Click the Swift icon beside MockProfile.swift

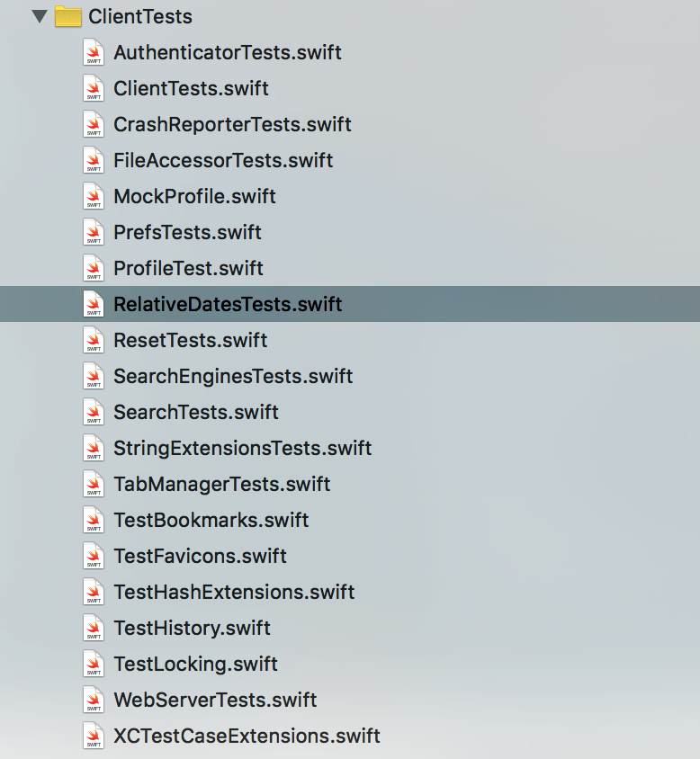coord(94,196)
